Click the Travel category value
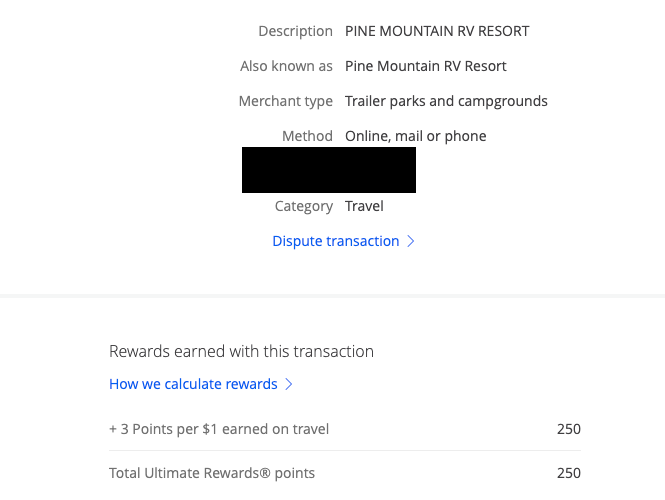Screen dimensions: 665x500 point(364,206)
